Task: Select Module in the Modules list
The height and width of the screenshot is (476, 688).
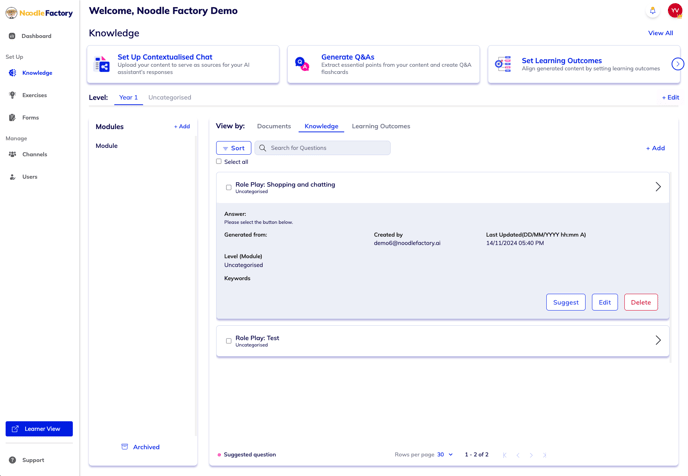Action: pyautogui.click(x=107, y=146)
